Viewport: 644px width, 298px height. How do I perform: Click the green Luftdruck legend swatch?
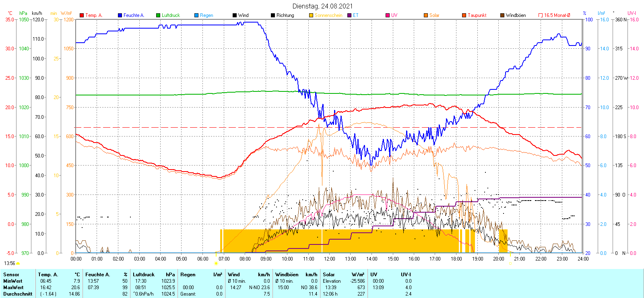[x=158, y=15]
